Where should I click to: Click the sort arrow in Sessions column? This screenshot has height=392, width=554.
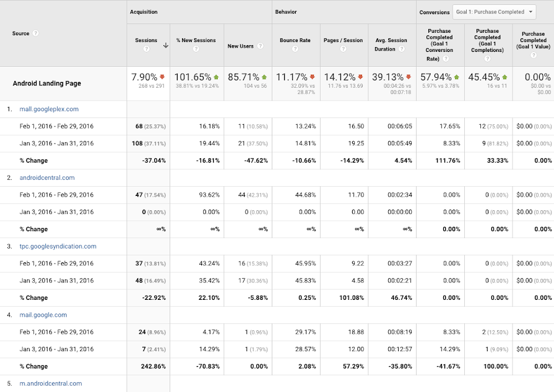[165, 46]
